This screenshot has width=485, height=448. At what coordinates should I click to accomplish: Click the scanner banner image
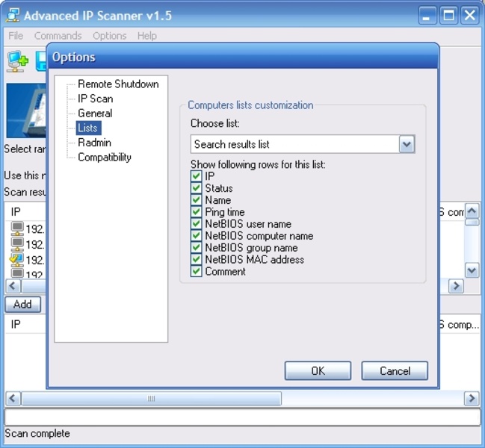[26, 111]
